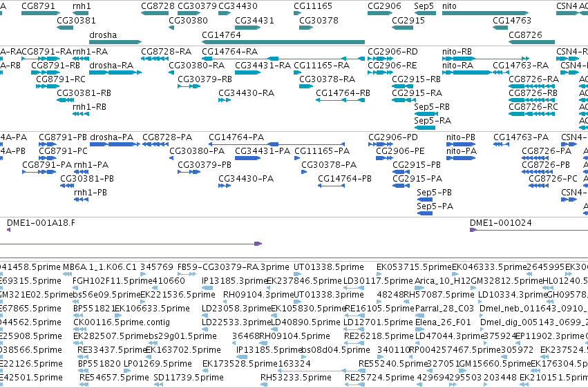The image size is (588, 388).
Task: Click the CG30381 gene name
Action: click(x=76, y=20)
